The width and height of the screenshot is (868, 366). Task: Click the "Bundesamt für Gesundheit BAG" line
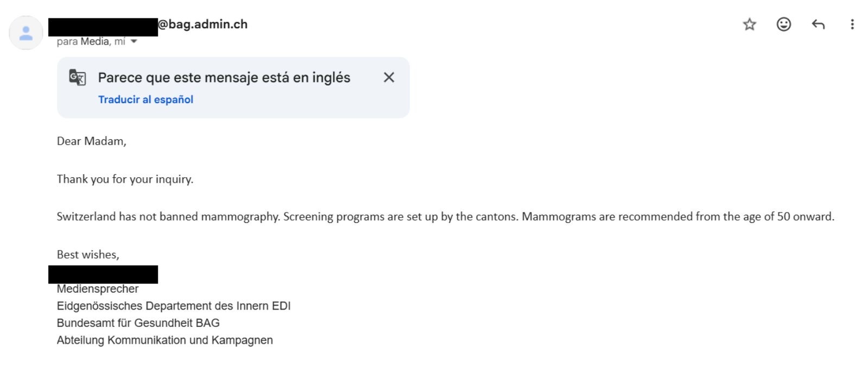click(x=138, y=323)
